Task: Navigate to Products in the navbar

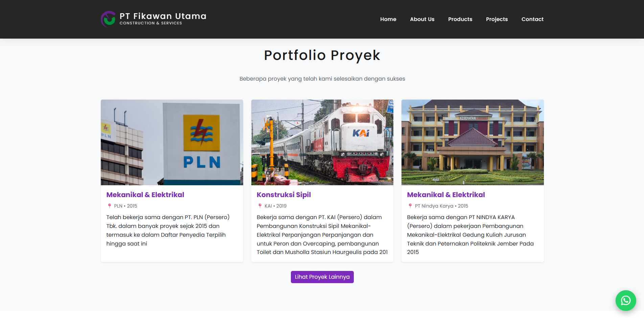Action: 460,19
